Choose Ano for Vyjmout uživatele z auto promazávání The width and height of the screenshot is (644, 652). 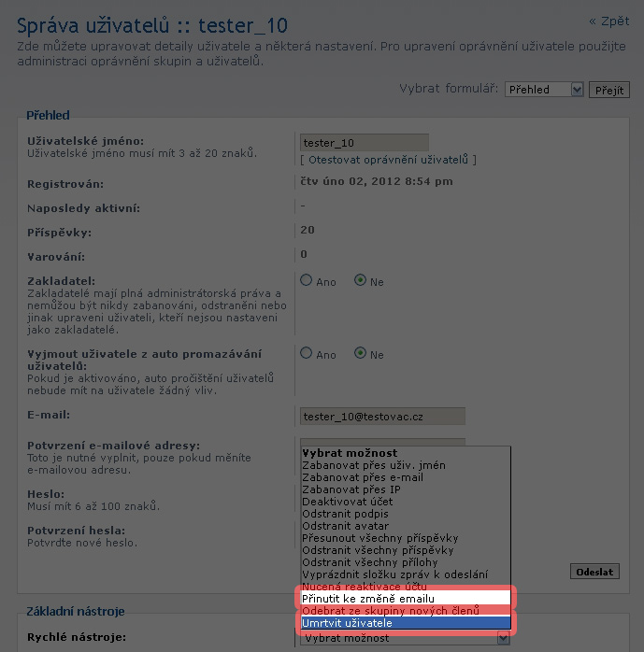coord(307,353)
